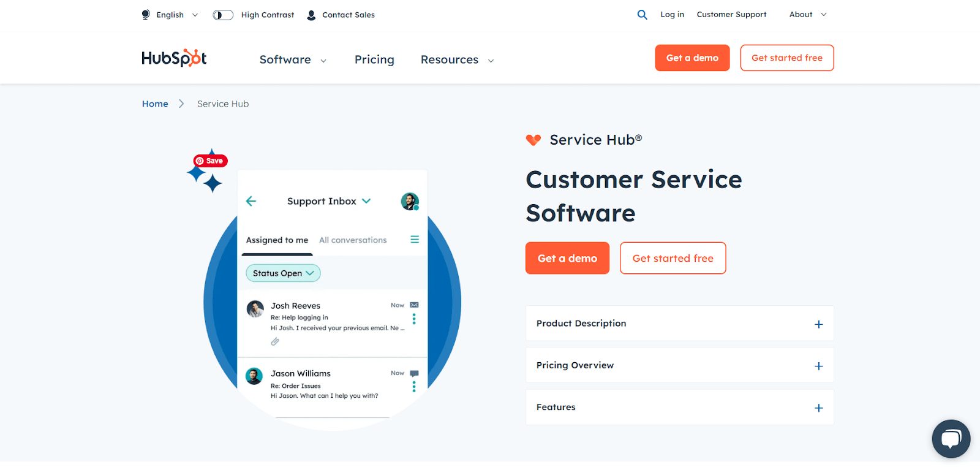Click 'Re: Order Issues' subject
The height and width of the screenshot is (467, 980).
(x=296, y=386)
